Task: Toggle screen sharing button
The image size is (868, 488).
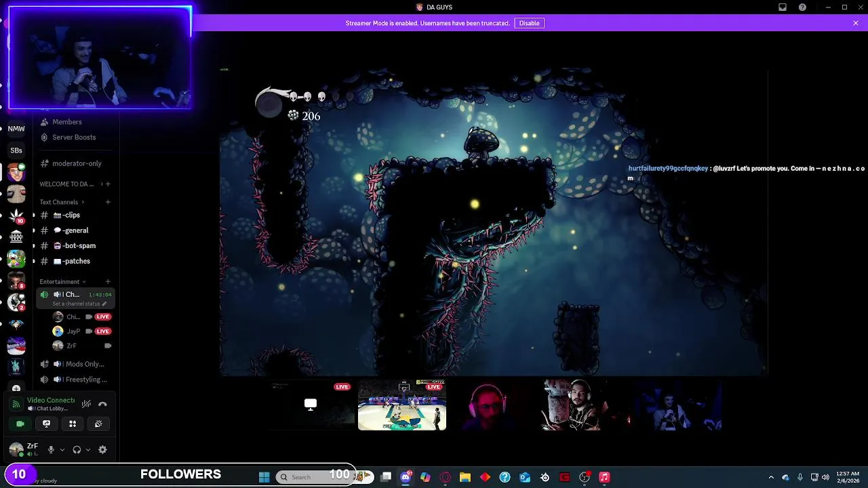Action: 46,424
